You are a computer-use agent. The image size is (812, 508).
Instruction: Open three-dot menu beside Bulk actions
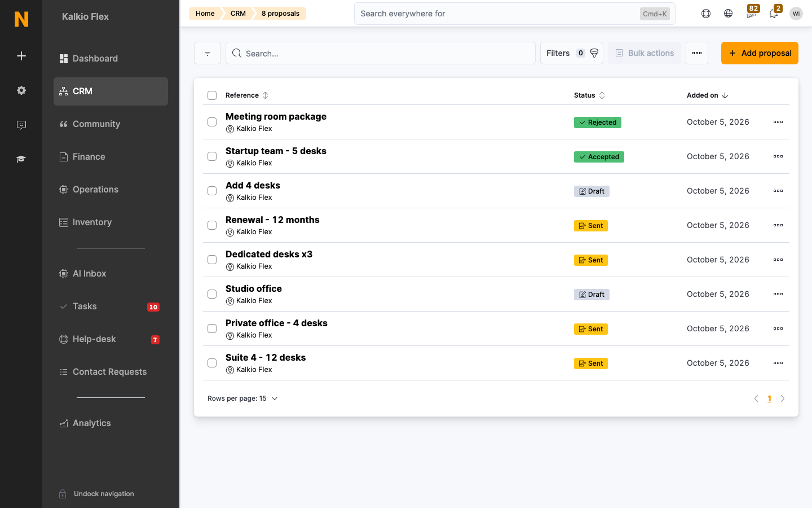(x=697, y=53)
